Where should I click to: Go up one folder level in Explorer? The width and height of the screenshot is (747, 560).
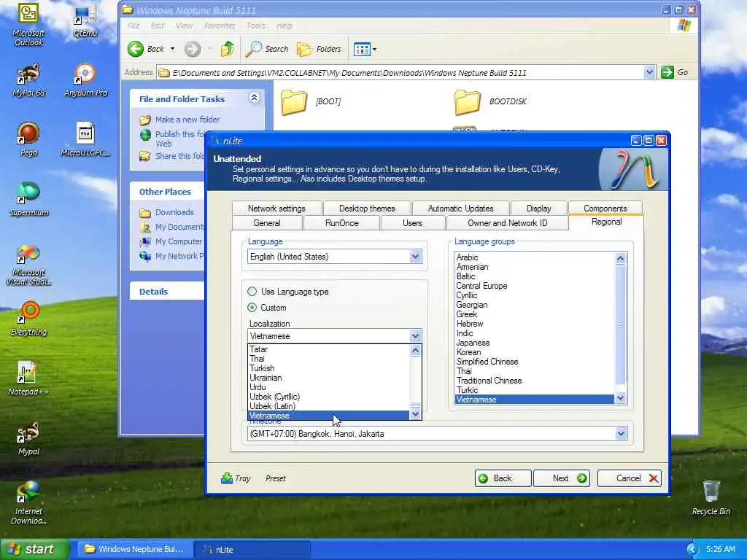[228, 49]
